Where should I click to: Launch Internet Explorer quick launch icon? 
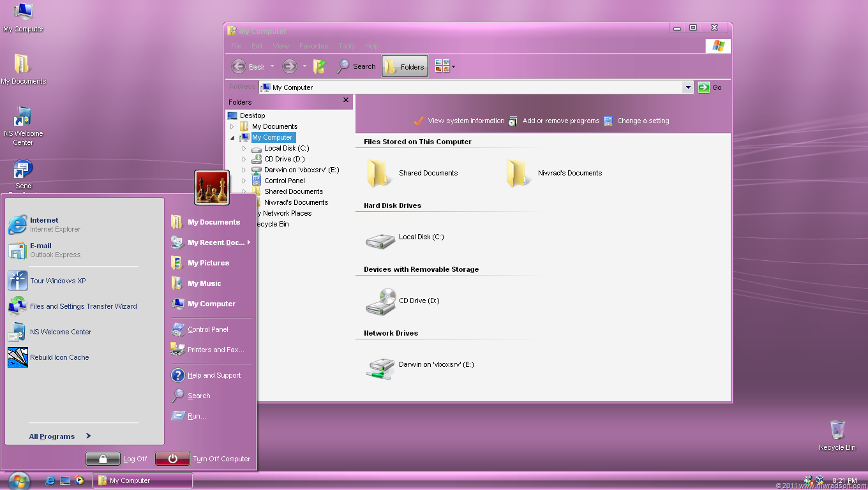click(x=50, y=480)
